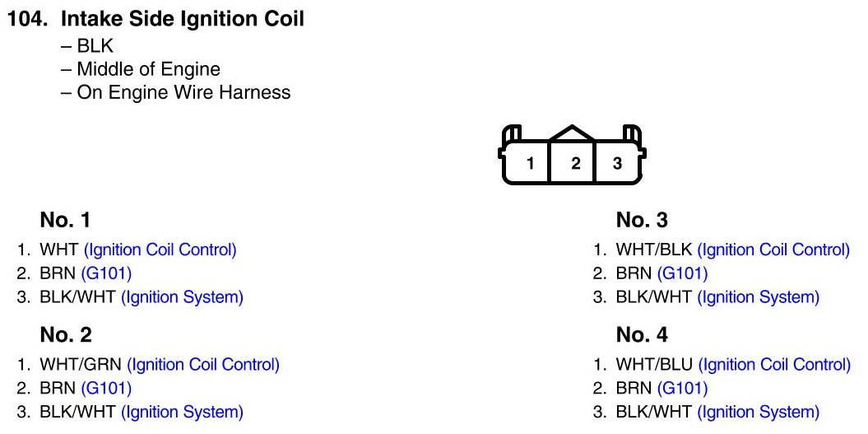Screen dimensions: 868x434
Task: Click the G101 link under No. 3
Action: [x=682, y=273]
